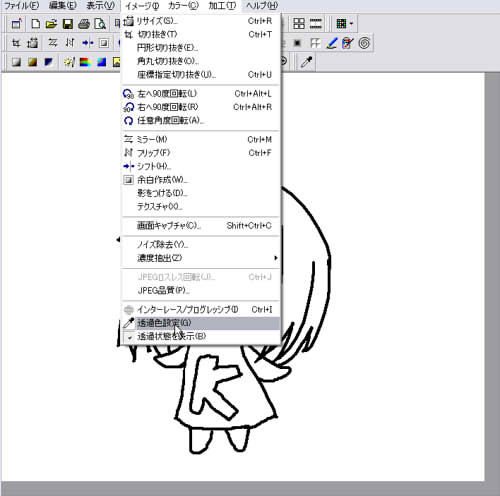Click the flip toolbar icon
The image size is (500, 496).
click(70, 43)
